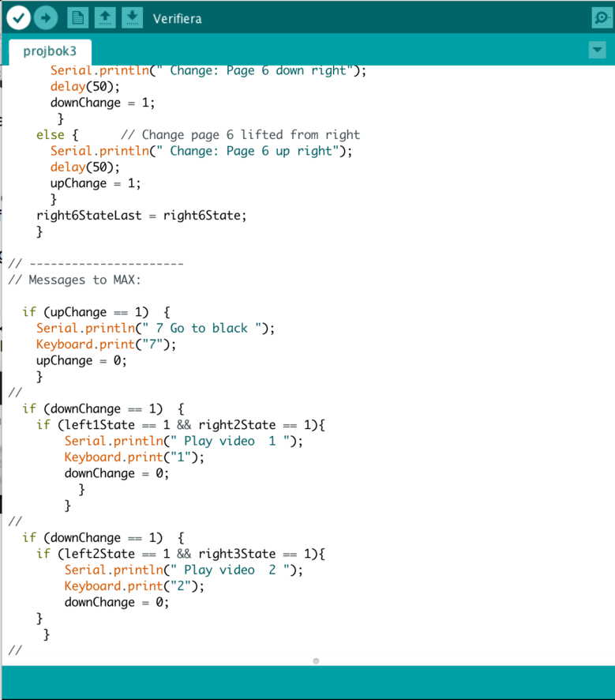
Task: Expand the tab options dropdown arrow
Action: [597, 51]
